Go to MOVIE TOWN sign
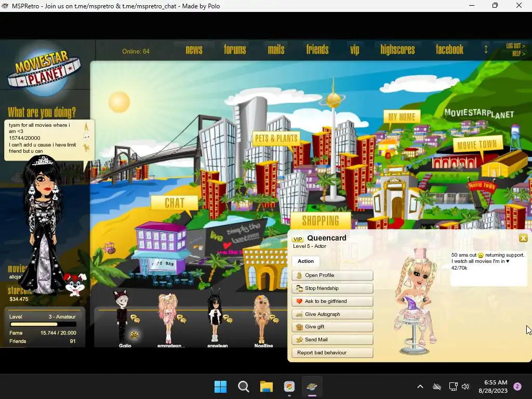 pos(477,145)
